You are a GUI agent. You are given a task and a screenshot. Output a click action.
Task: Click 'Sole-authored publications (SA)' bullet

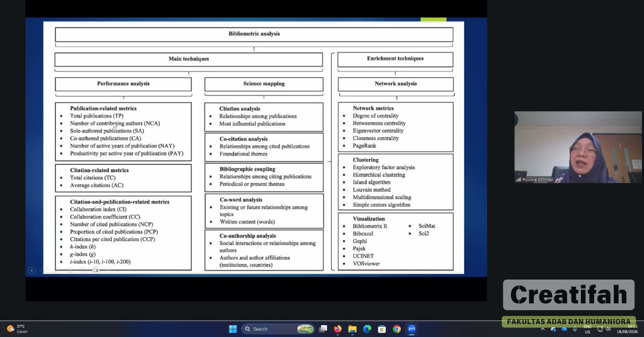click(x=107, y=131)
